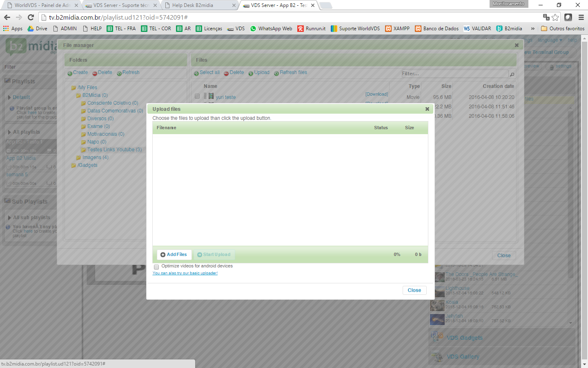The height and width of the screenshot is (368, 588).
Task: Download the yuri teste file
Action: (376, 94)
